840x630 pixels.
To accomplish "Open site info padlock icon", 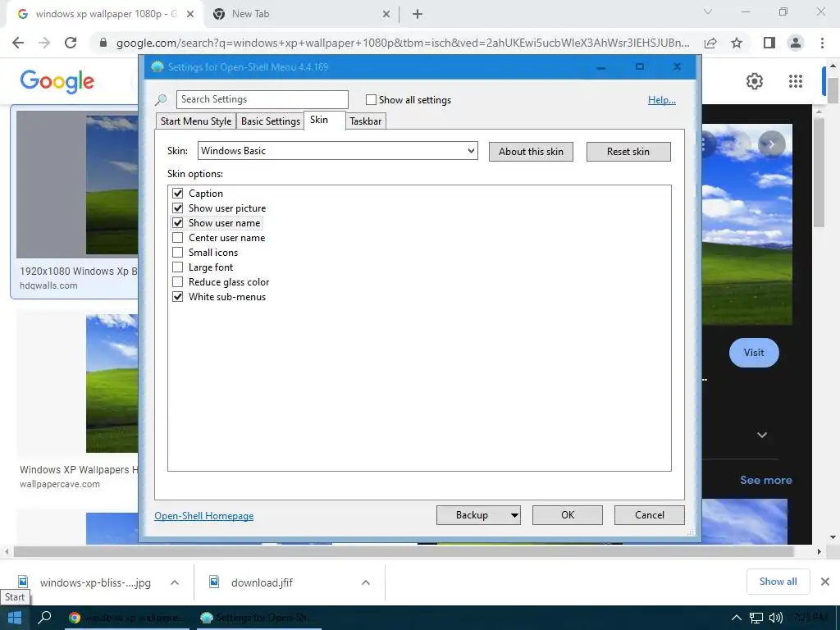I will click(x=103, y=43).
